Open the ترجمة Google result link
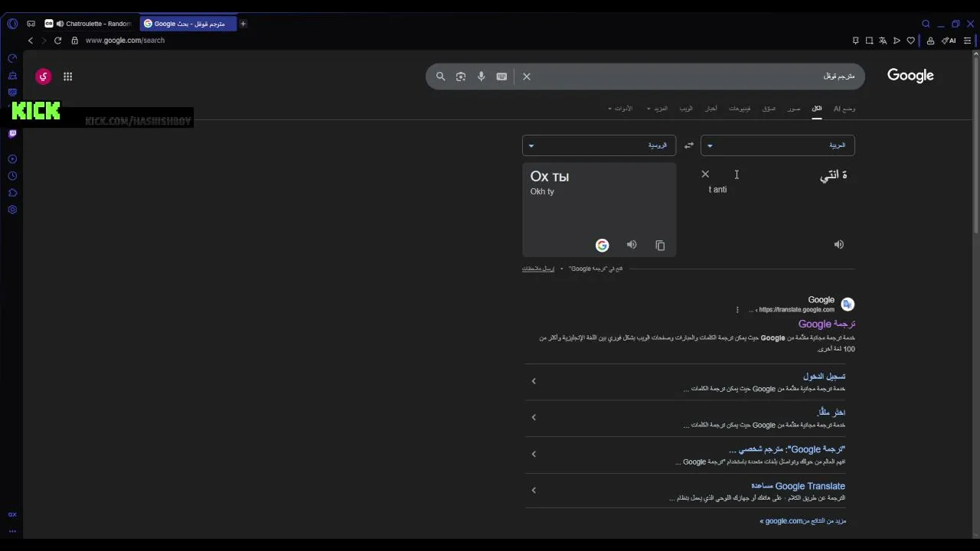 (827, 324)
